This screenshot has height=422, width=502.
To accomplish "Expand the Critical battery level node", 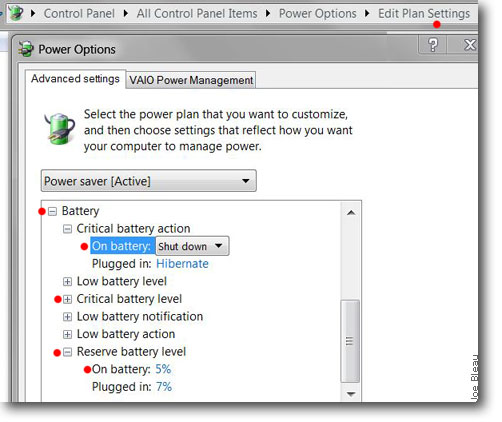I will tap(67, 299).
